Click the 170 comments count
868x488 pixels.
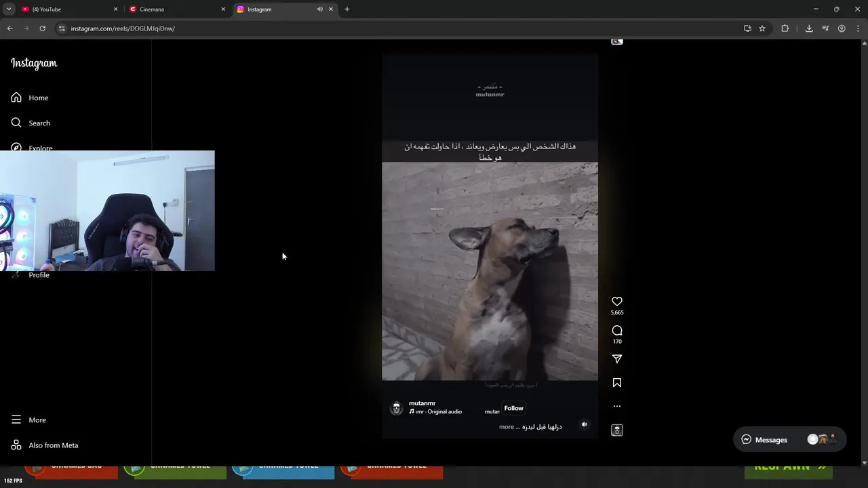click(617, 342)
